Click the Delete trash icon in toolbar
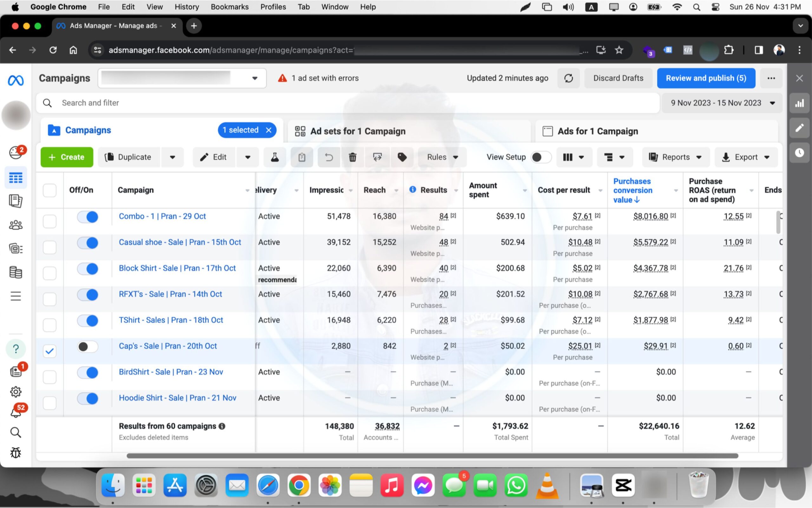Image resolution: width=812 pixels, height=508 pixels. pyautogui.click(x=352, y=157)
